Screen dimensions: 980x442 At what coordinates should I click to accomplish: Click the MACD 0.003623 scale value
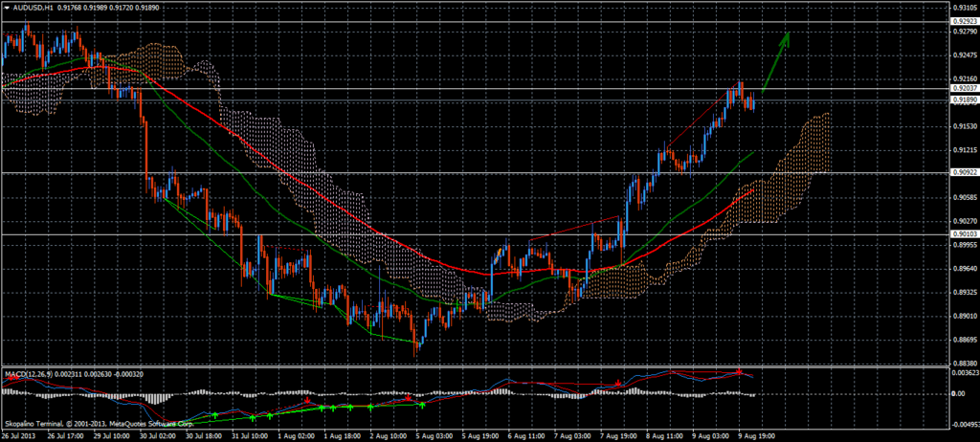coord(963,369)
